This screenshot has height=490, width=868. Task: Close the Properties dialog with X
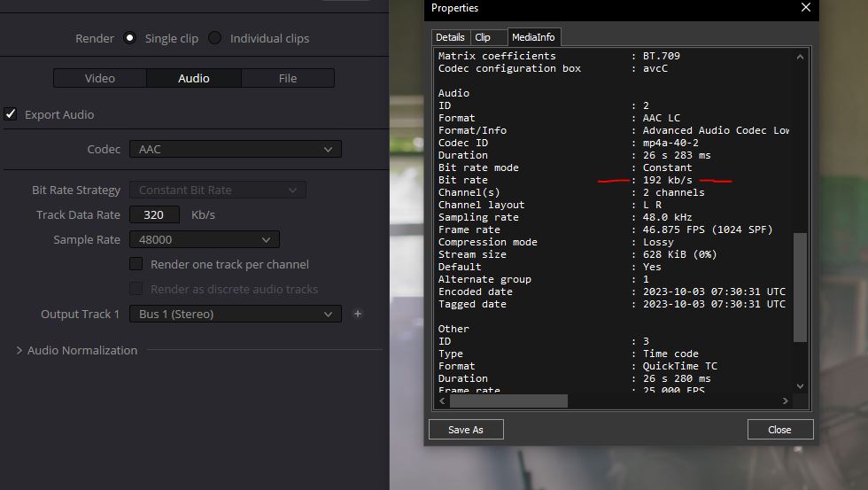tap(806, 7)
